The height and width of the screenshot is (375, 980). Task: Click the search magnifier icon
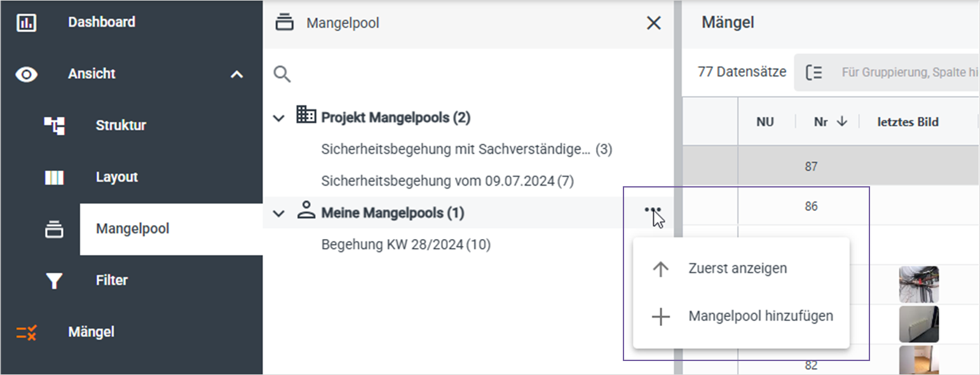pyautogui.click(x=282, y=74)
